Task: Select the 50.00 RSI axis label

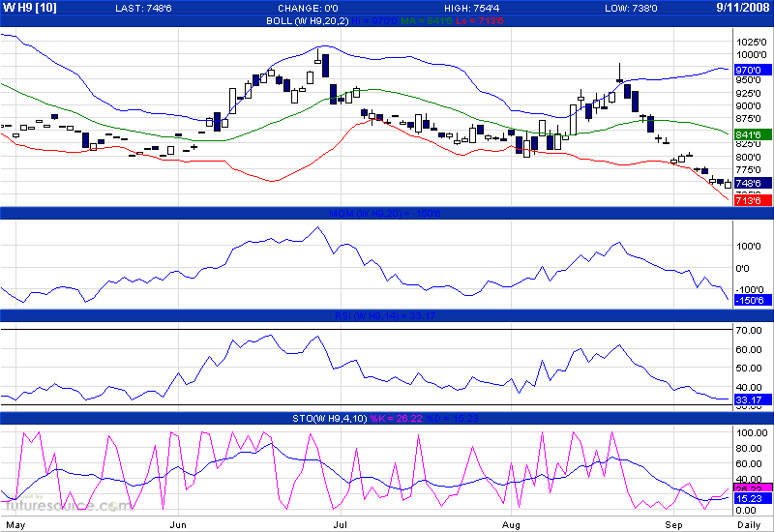Action: point(749,369)
